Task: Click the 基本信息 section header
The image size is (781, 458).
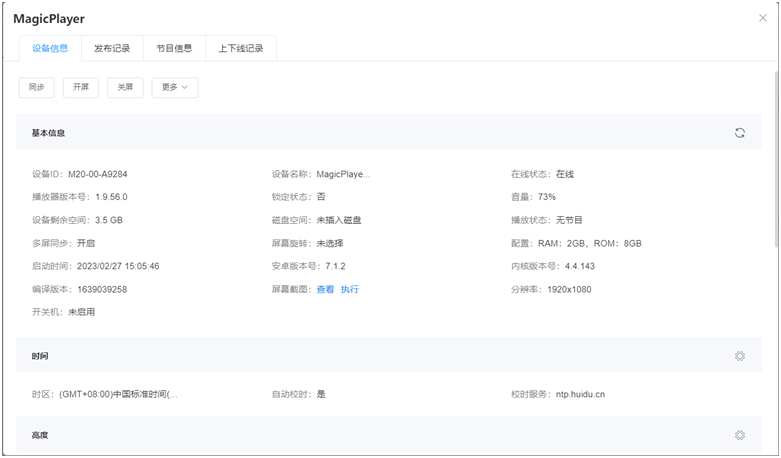Action: (x=49, y=133)
